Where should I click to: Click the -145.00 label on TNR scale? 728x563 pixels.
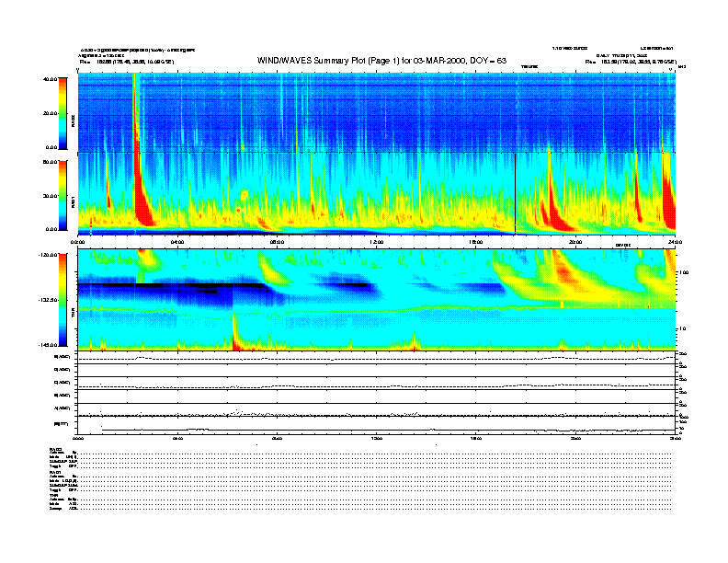coord(48,345)
